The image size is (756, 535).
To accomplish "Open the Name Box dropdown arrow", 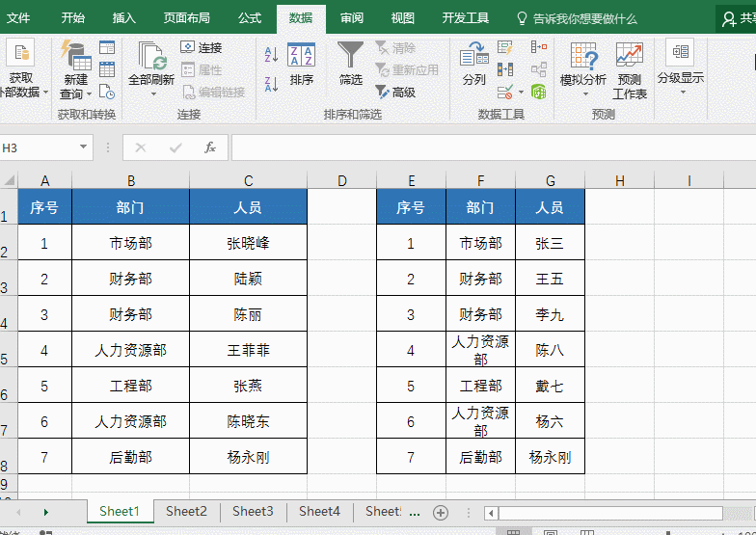I will (84, 147).
